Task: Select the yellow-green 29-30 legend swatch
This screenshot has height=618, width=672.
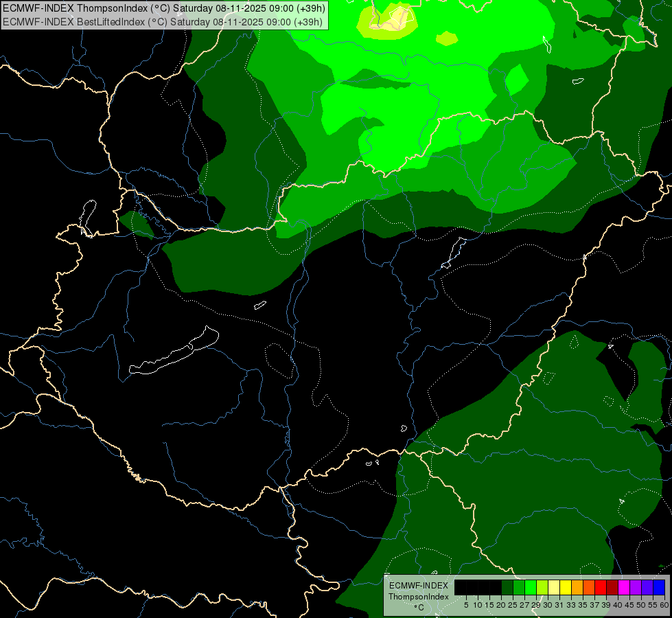Action: pyautogui.click(x=542, y=588)
